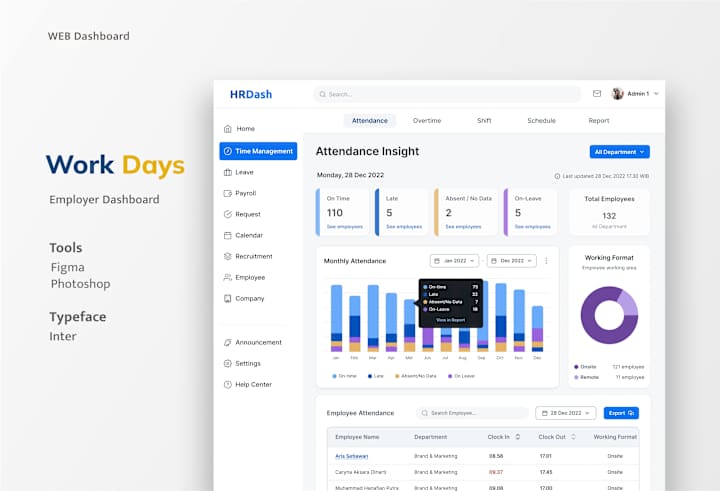Click the Time Management clock icon

[x=228, y=151]
